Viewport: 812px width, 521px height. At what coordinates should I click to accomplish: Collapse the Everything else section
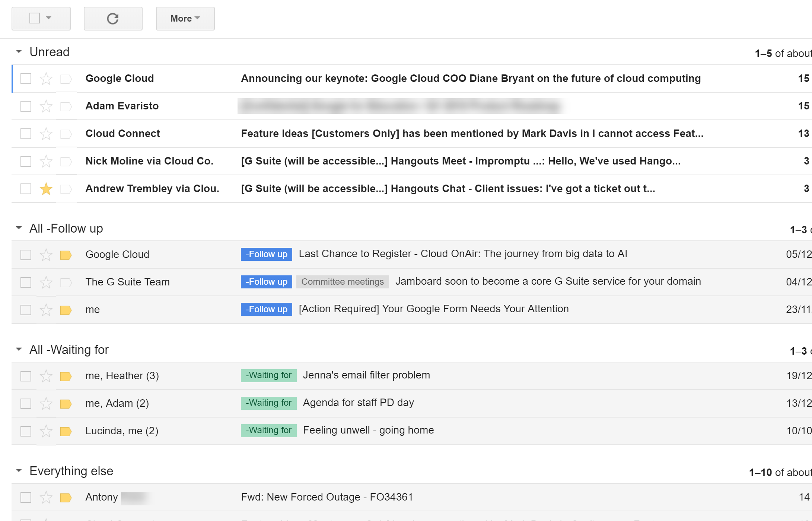point(19,471)
